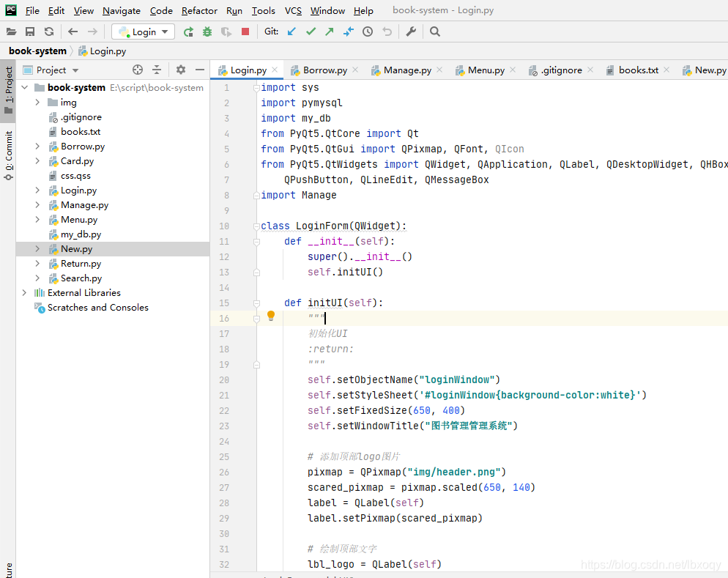Collapse the book-system root folder
The image size is (728, 578).
tap(25, 87)
